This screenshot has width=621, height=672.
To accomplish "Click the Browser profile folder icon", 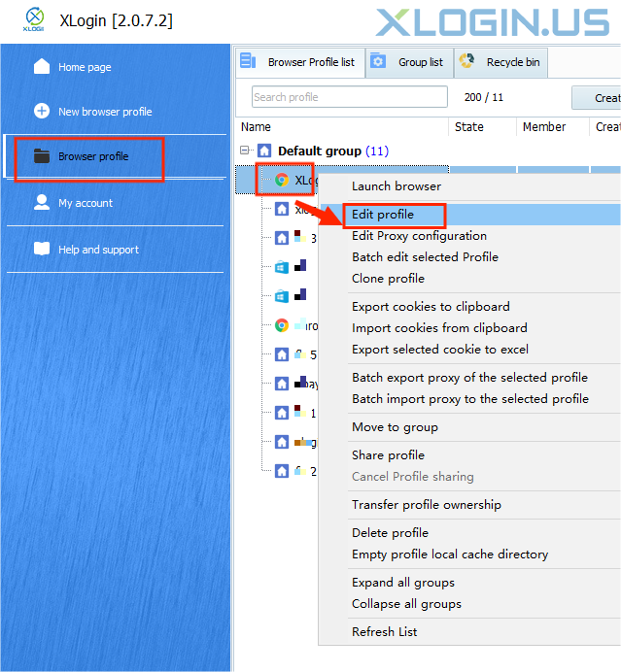I will coord(42,156).
